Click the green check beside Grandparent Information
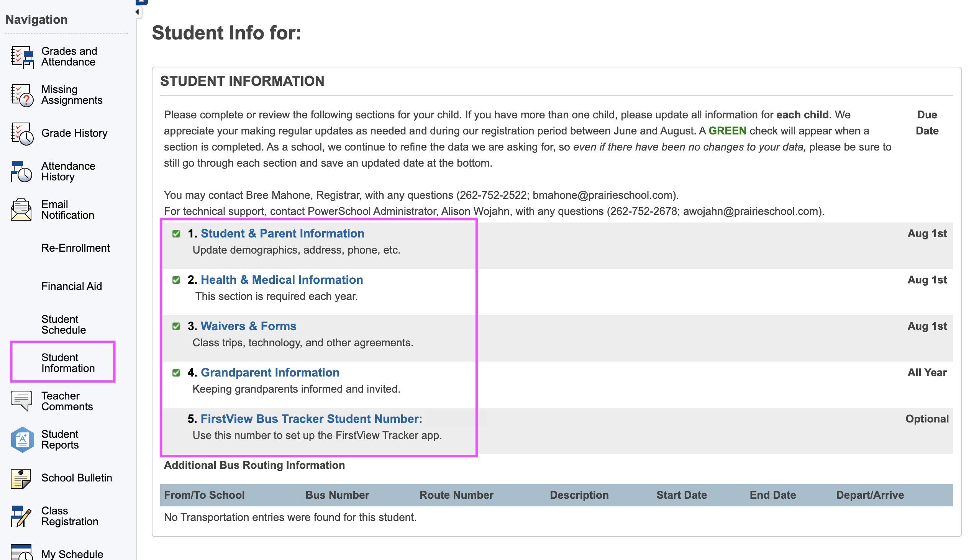This screenshot has height=560, width=974. point(177,373)
